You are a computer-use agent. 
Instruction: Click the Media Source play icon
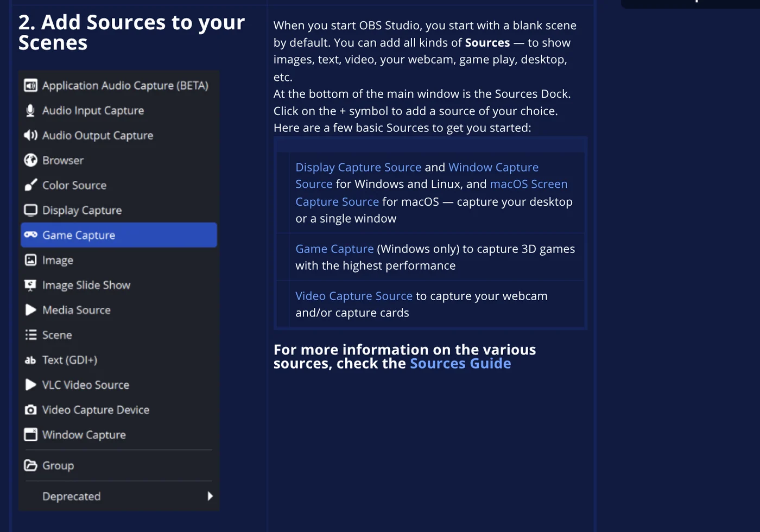[x=31, y=310]
